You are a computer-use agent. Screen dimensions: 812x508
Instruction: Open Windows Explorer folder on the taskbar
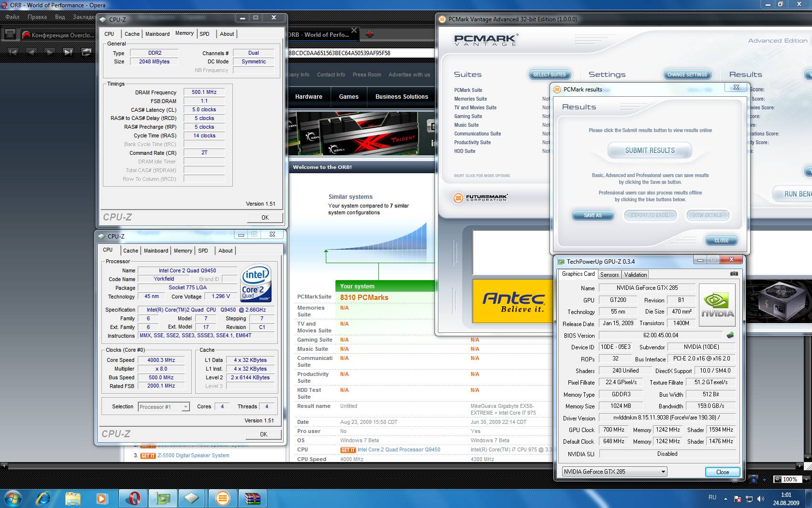[x=73, y=498]
